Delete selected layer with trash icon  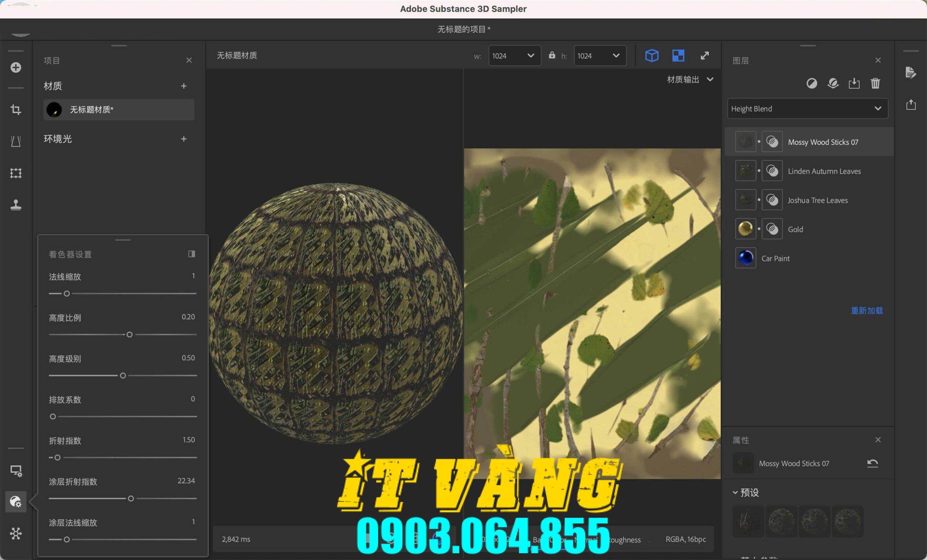(x=876, y=84)
